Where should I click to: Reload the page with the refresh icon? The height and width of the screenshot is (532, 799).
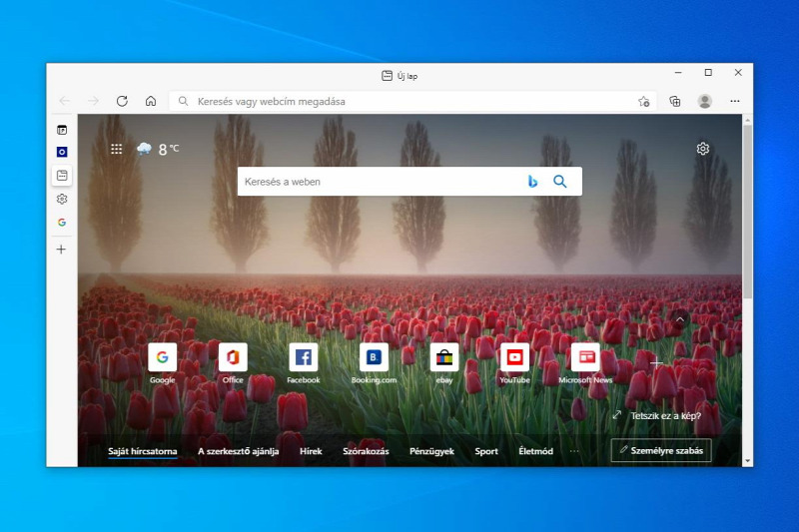tap(122, 101)
